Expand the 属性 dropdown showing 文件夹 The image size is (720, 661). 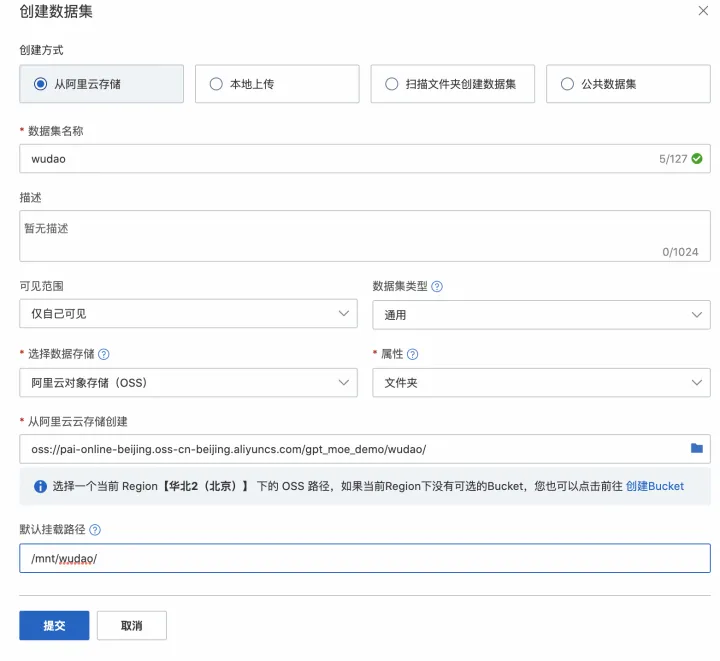(x=541, y=382)
